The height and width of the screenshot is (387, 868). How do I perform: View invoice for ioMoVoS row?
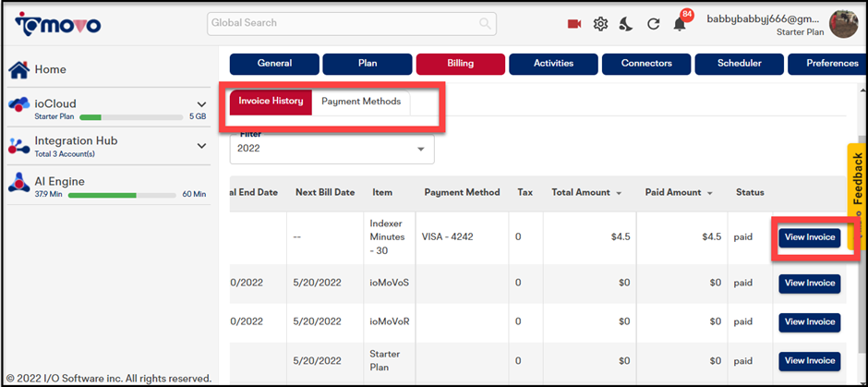click(809, 284)
